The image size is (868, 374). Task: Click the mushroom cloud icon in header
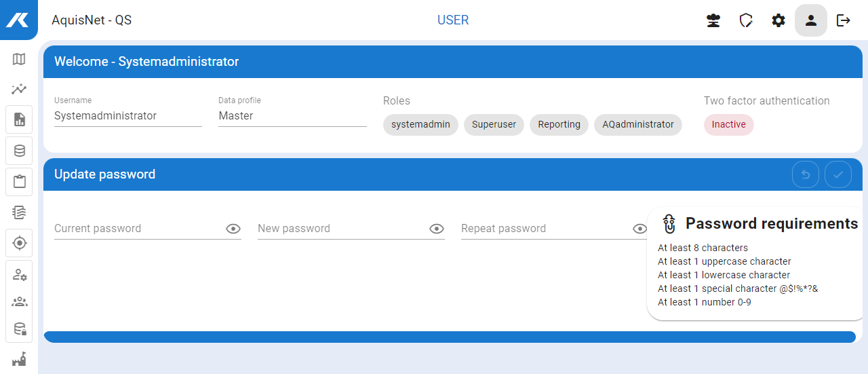[x=713, y=20]
